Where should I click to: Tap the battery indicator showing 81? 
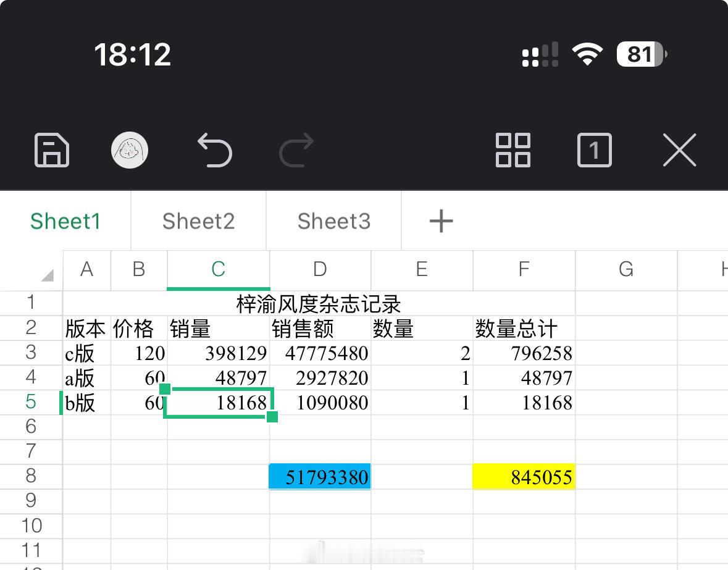tap(642, 54)
